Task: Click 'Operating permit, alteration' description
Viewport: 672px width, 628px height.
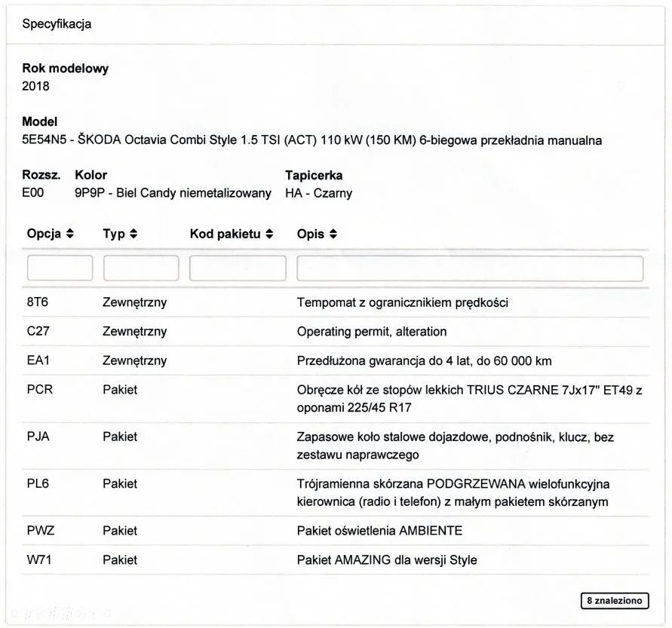Action: (x=372, y=332)
